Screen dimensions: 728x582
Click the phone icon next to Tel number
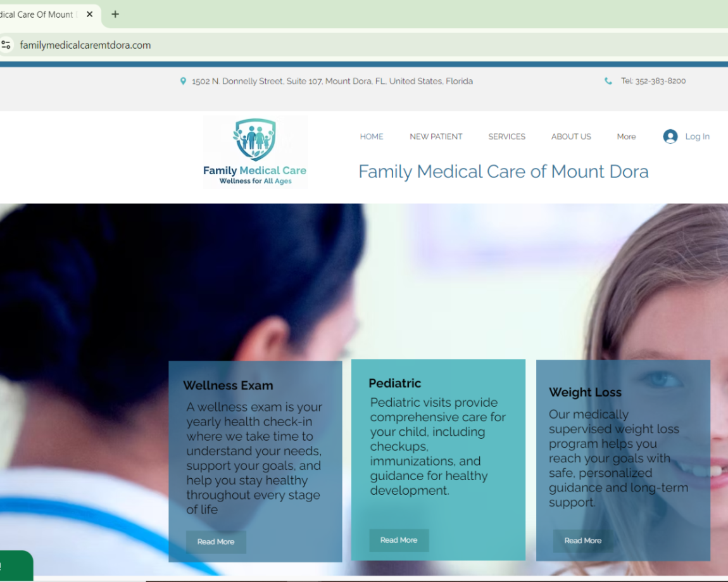[x=608, y=81]
